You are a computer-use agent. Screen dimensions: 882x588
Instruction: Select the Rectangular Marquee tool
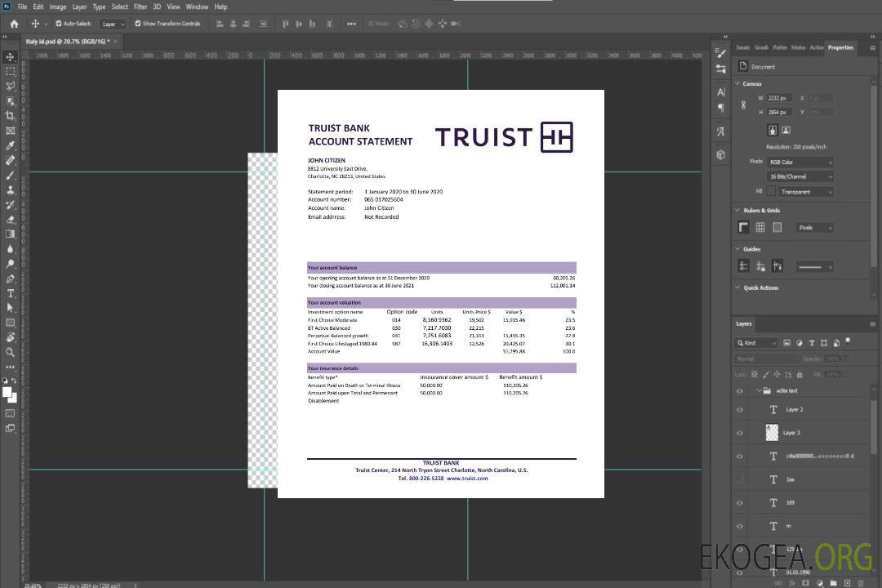tap(10, 72)
